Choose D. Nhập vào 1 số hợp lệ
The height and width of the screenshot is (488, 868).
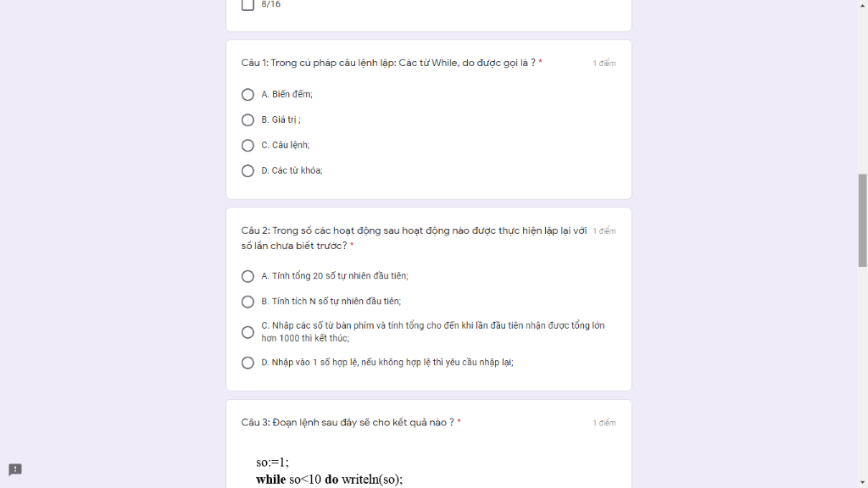[x=248, y=363]
